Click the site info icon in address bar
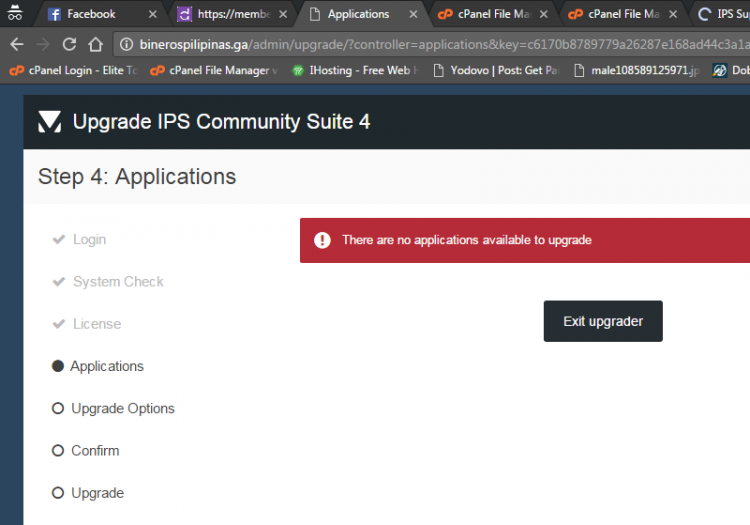The image size is (750, 525). pyautogui.click(x=125, y=44)
